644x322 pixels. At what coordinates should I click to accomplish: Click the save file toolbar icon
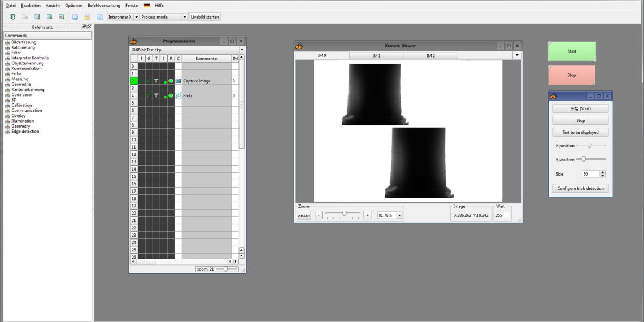click(99, 17)
